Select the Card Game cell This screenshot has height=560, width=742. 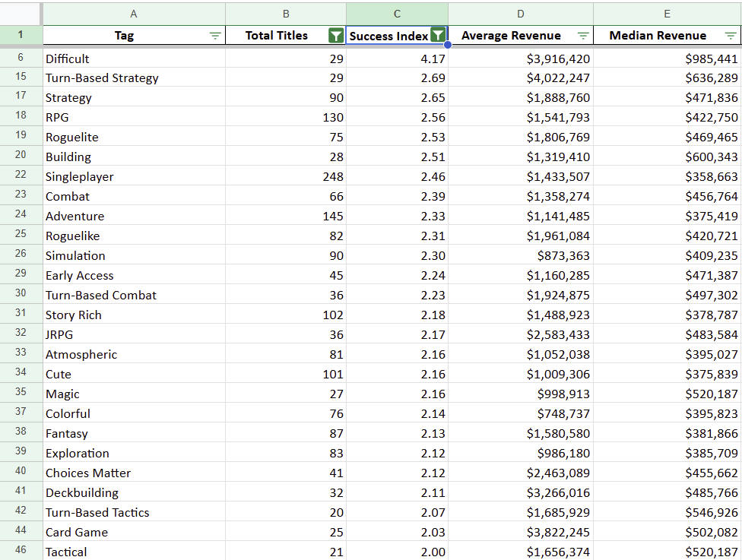(134, 532)
